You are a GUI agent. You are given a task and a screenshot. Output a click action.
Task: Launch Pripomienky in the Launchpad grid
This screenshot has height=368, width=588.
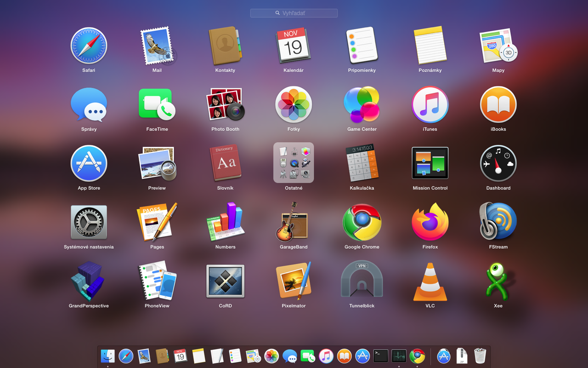pos(362,46)
